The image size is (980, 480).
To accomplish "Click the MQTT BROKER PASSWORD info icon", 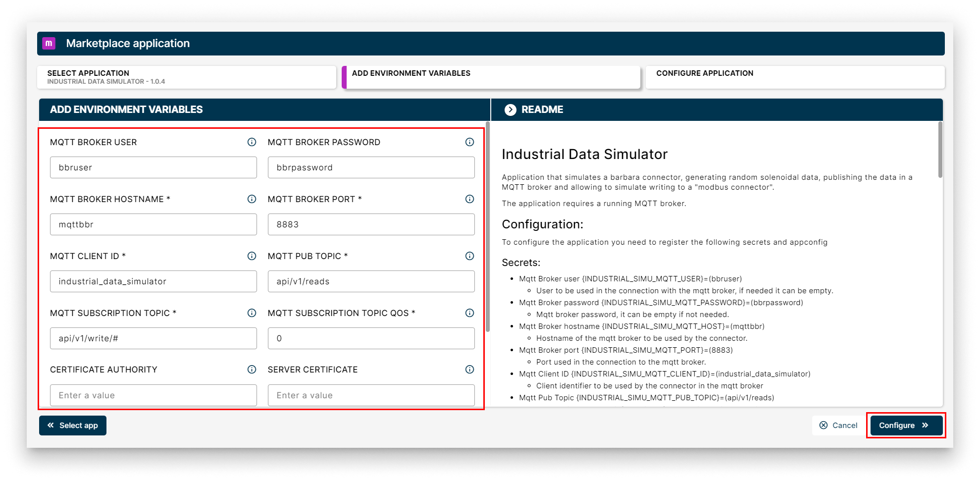I will 469,142.
